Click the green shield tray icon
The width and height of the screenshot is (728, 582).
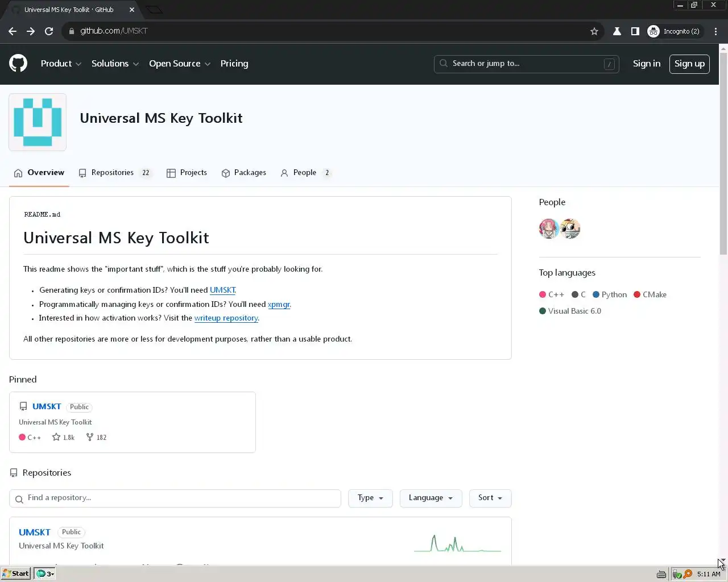pyautogui.click(x=677, y=574)
